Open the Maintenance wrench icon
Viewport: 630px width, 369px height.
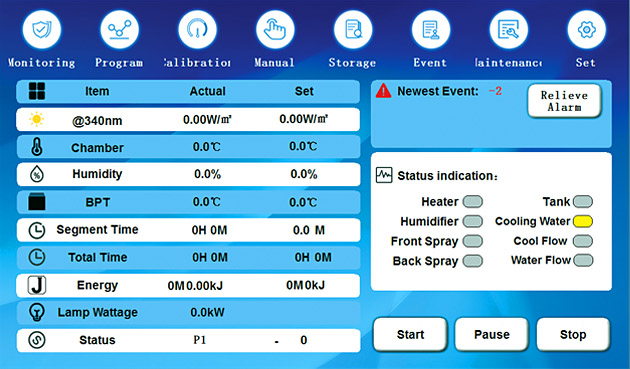509,30
